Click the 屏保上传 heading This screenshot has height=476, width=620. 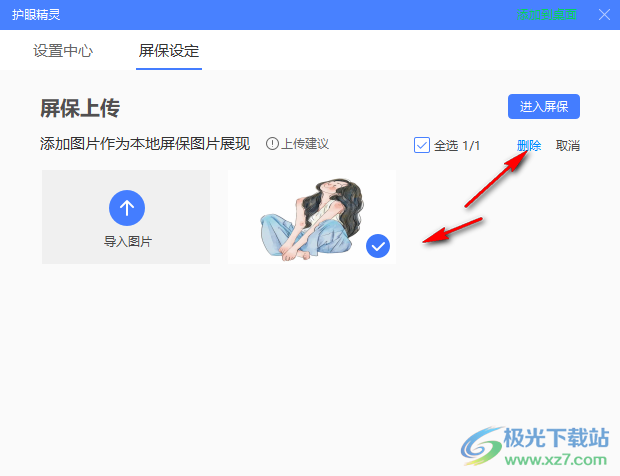[80, 108]
